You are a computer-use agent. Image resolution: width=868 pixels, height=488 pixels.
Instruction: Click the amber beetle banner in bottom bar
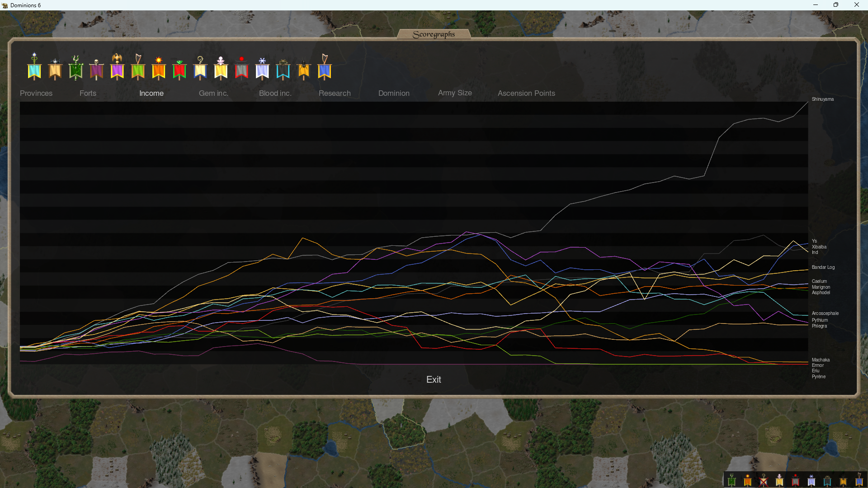(x=843, y=480)
